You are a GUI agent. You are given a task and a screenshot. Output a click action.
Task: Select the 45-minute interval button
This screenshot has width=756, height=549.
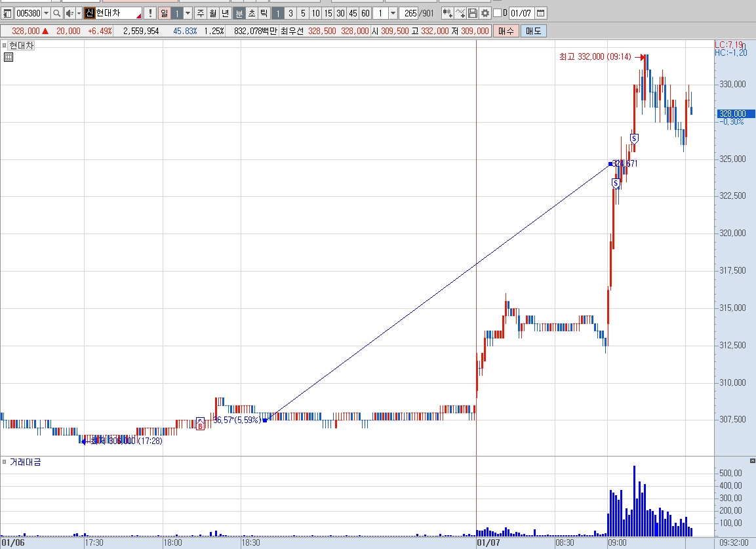(353, 13)
